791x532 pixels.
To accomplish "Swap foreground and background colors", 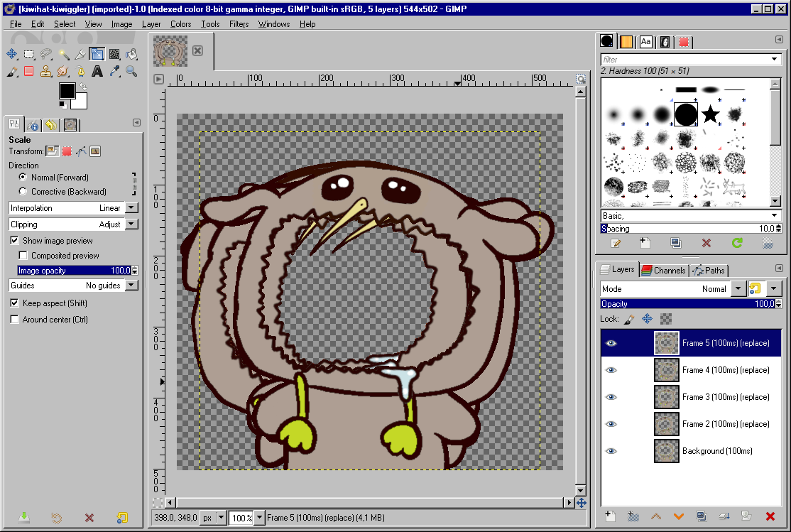I will [x=83, y=87].
